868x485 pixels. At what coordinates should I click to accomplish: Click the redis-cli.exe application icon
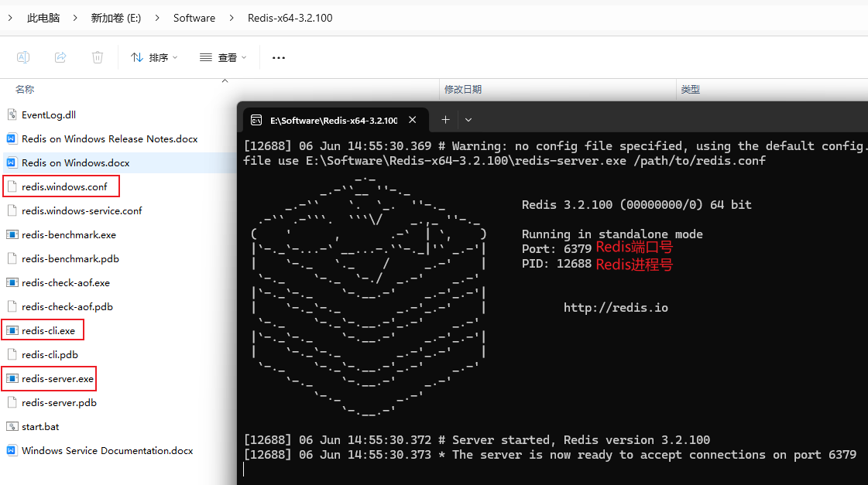click(12, 330)
